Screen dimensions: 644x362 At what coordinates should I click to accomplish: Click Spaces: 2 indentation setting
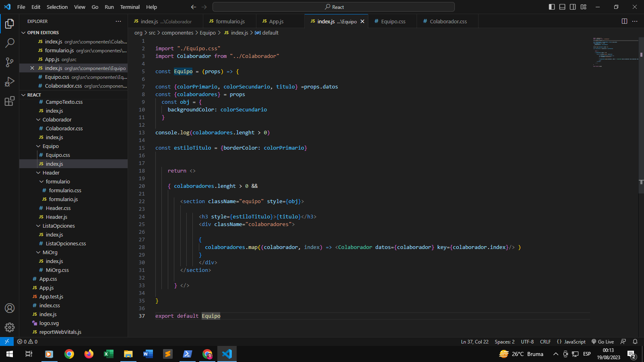[505, 341]
